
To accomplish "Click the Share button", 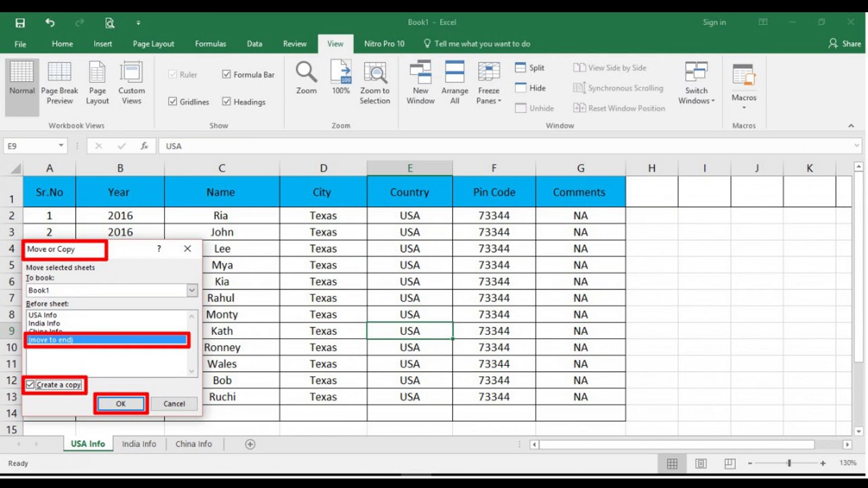I will pos(844,44).
